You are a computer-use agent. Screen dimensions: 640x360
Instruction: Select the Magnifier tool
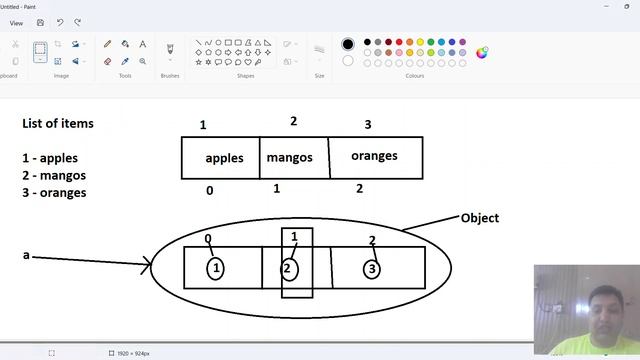(x=142, y=61)
